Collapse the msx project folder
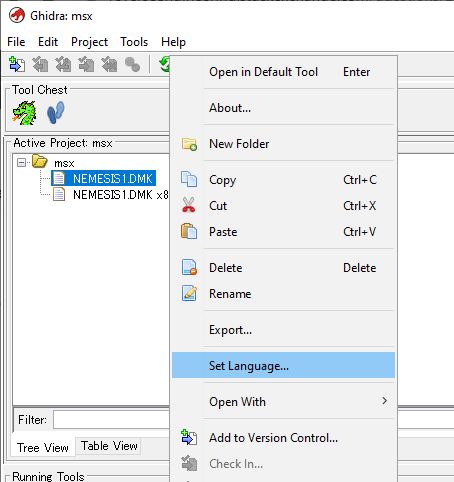 pos(21,162)
